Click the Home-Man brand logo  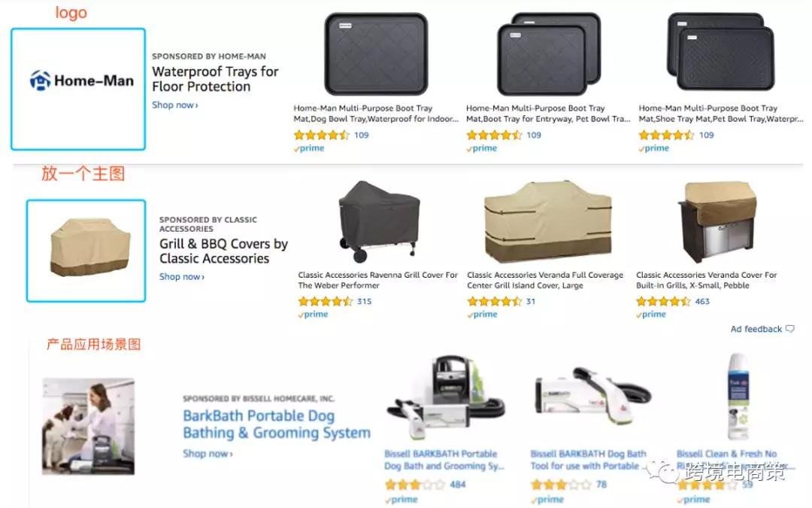coord(82,81)
